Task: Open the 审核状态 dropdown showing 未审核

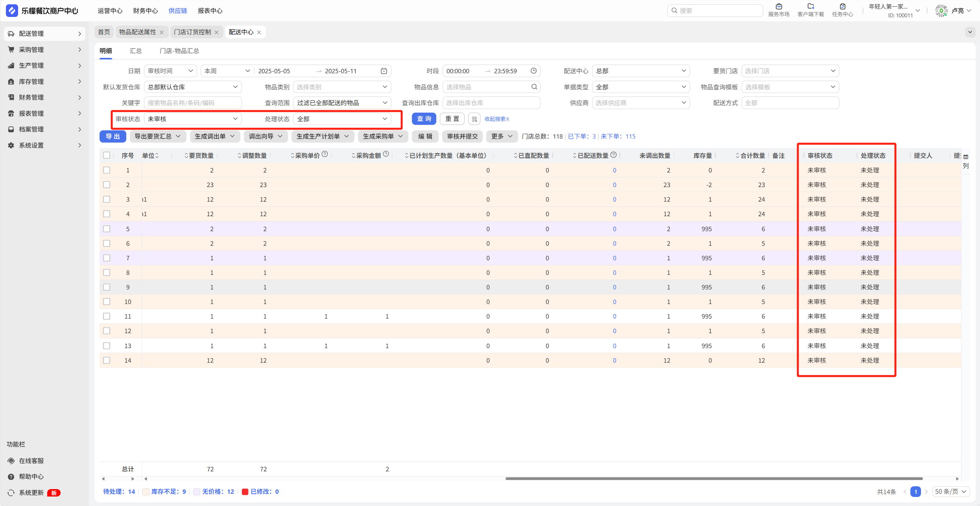Action: [193, 119]
